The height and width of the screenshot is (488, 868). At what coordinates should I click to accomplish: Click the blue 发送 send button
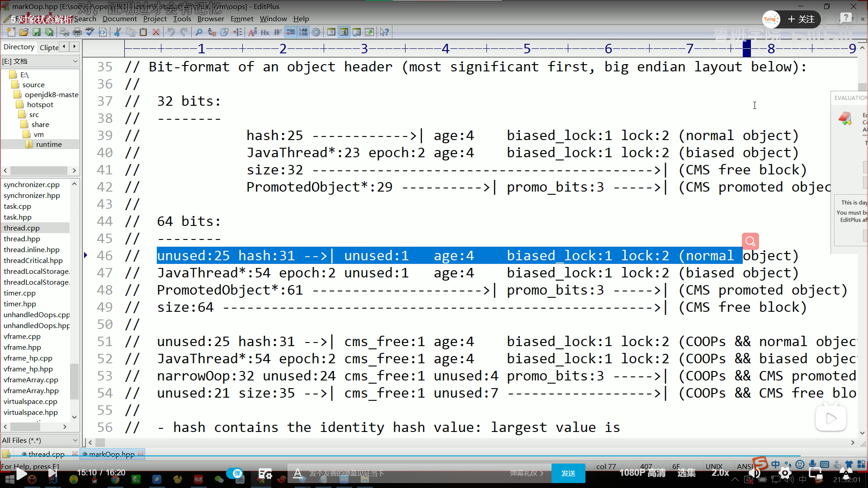[568, 473]
